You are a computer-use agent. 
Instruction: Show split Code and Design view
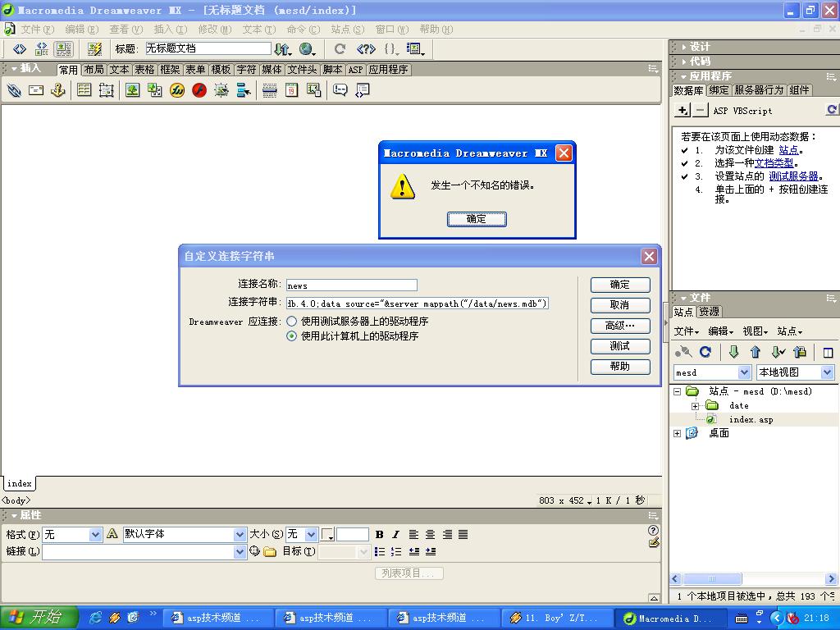[41, 49]
